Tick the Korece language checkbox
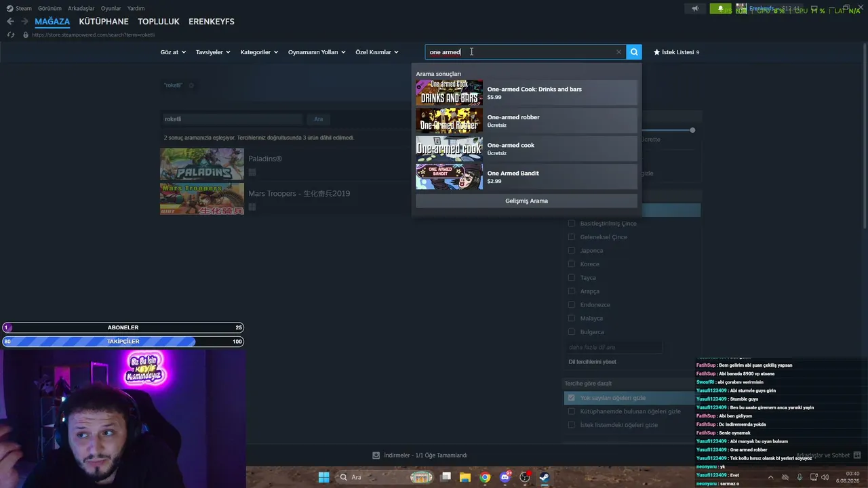 coord(572,264)
